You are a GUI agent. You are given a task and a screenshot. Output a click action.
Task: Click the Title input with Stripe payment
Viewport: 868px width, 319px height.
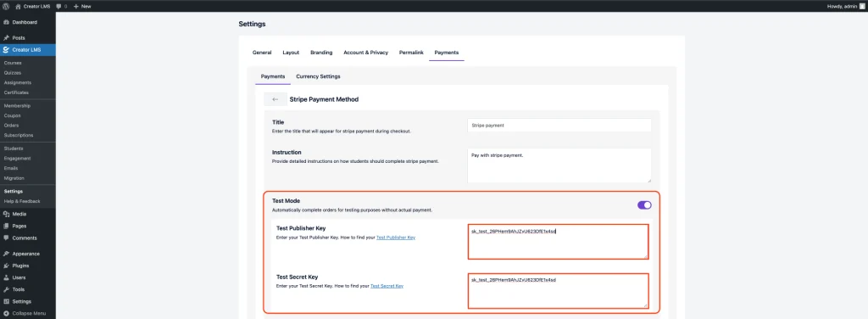coord(559,126)
